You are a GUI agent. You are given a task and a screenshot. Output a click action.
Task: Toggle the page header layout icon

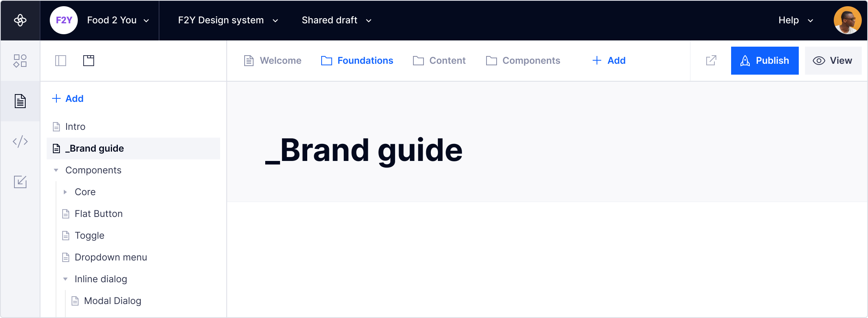point(89,61)
